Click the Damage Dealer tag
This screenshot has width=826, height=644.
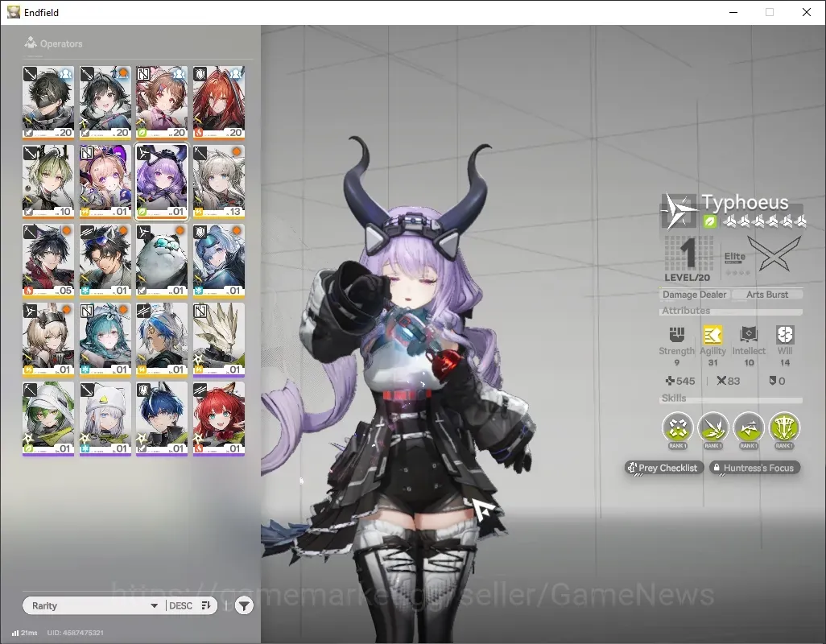pyautogui.click(x=694, y=295)
